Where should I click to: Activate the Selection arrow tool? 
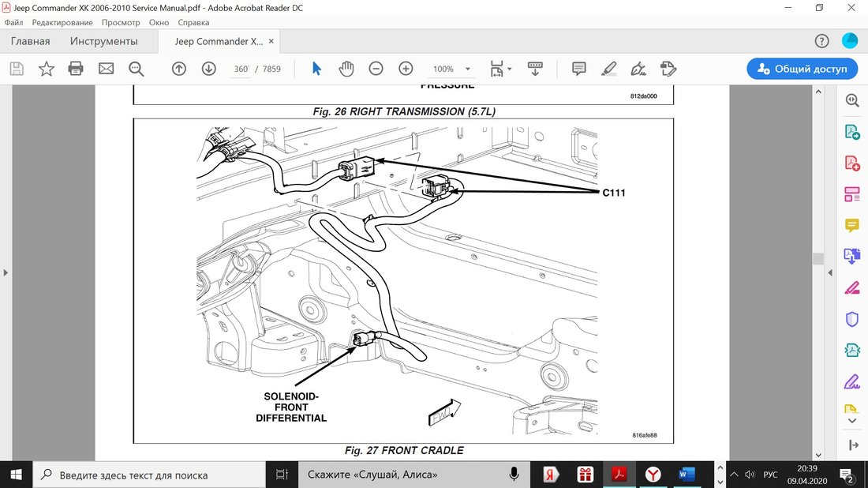[316, 69]
